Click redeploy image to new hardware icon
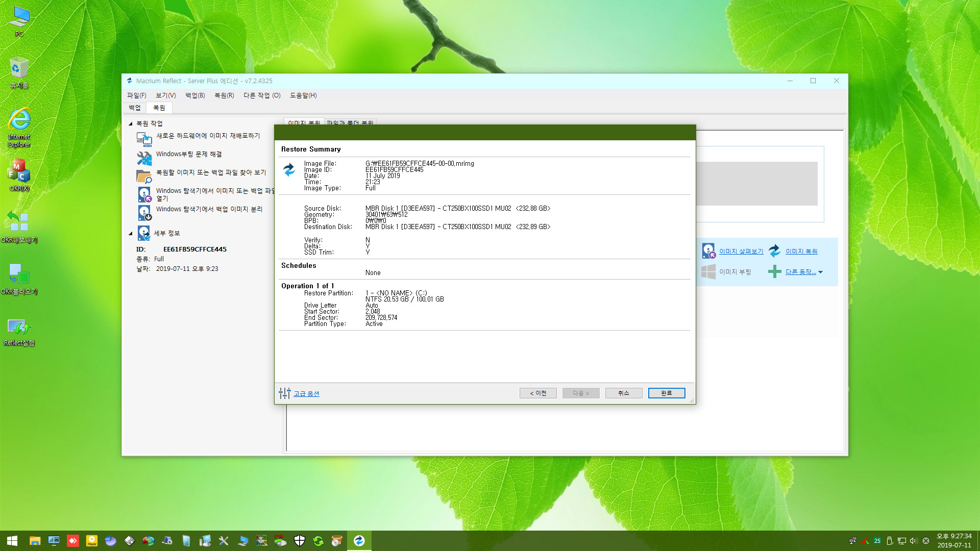Screen dimensions: 980x551 click(x=144, y=139)
